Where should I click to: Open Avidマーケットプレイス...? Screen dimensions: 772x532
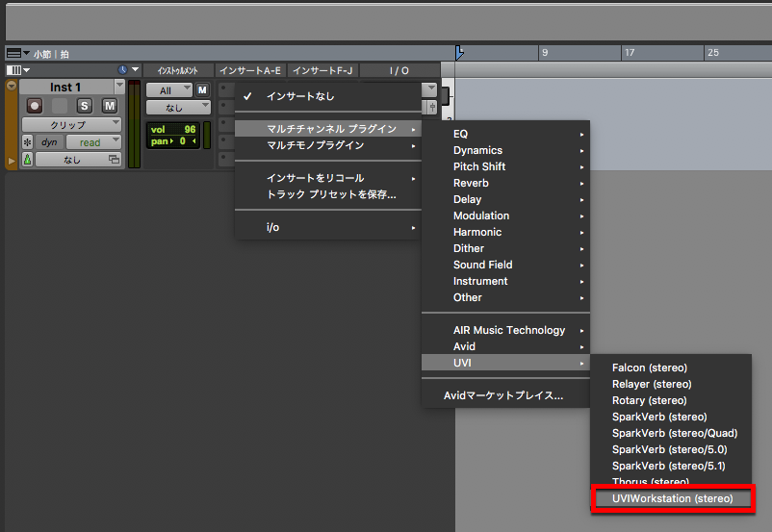coord(505,395)
